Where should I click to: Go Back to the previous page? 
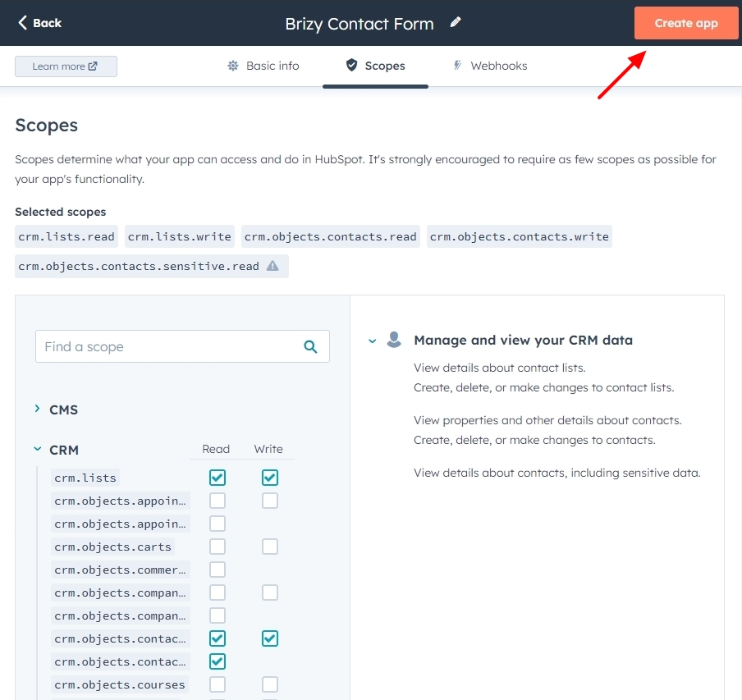(39, 23)
